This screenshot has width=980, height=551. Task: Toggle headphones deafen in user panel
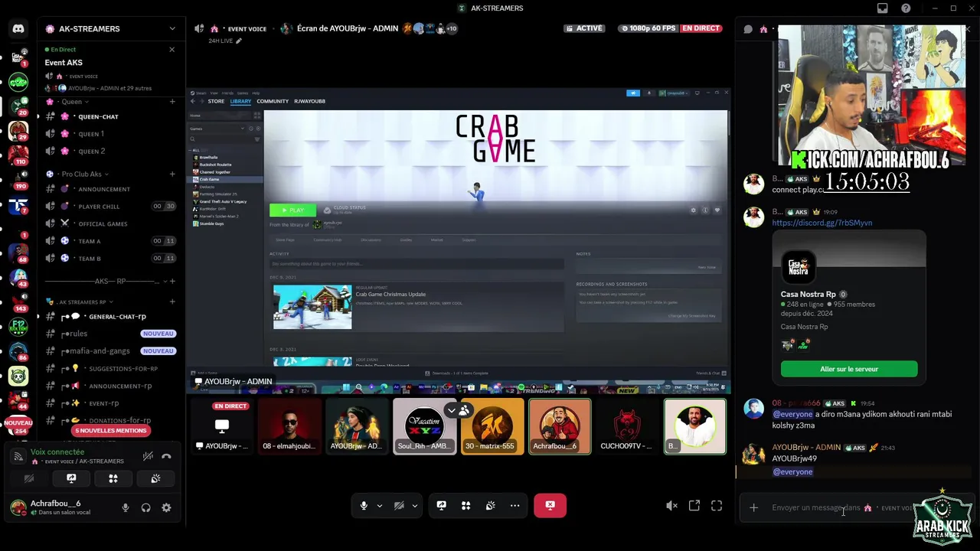tap(146, 507)
